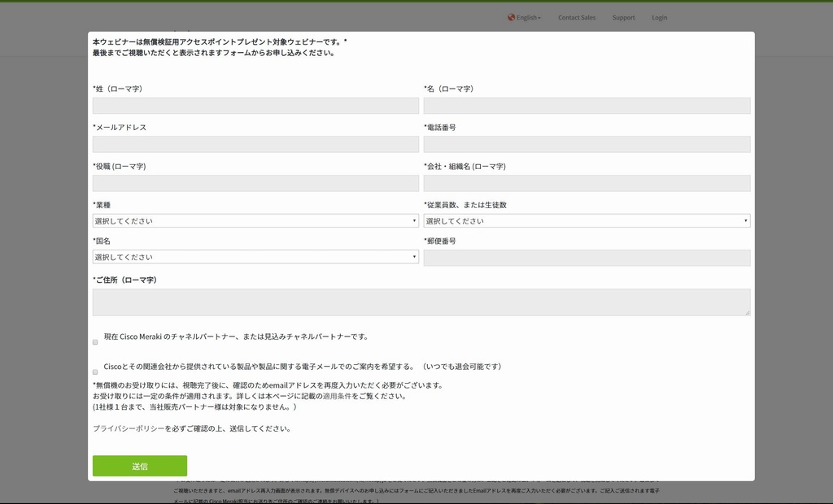This screenshot has width=833, height=504.
Task: Open the プライバシーポリシー privacy policy link
Action: pyautogui.click(x=129, y=428)
